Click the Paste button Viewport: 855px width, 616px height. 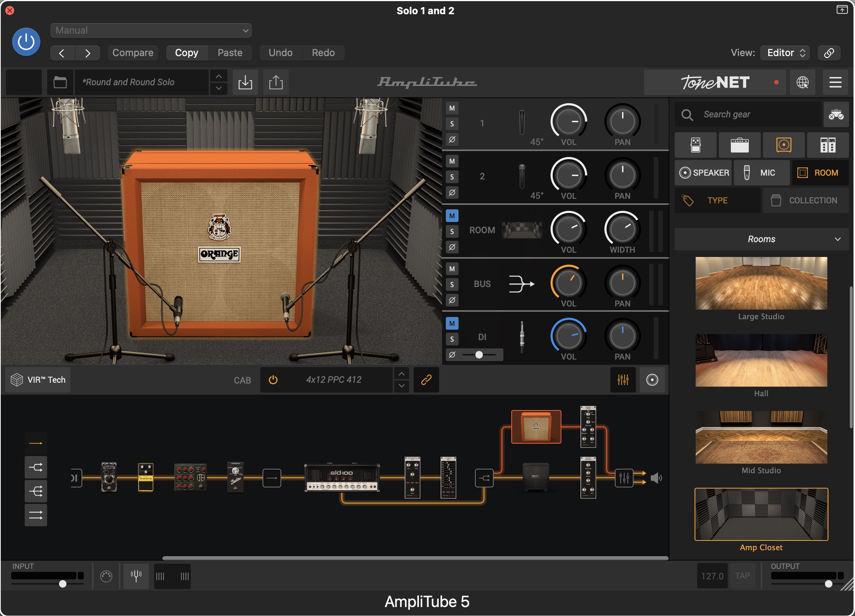[x=230, y=53]
